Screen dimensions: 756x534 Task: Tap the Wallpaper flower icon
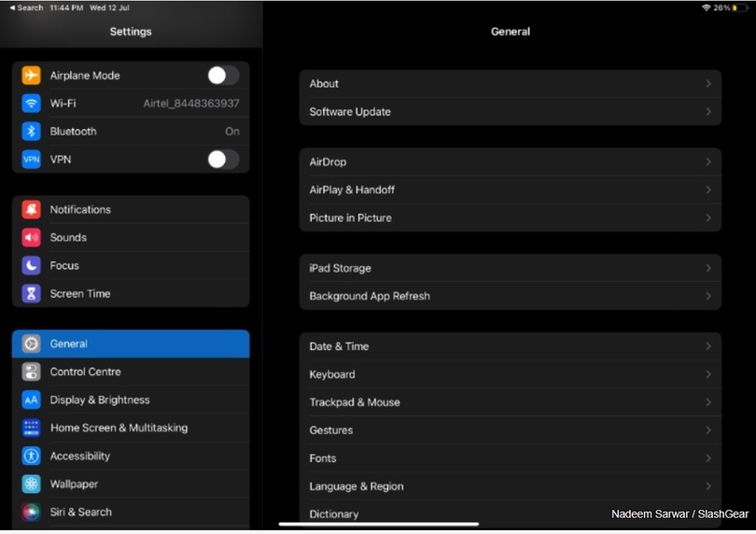[x=32, y=484]
